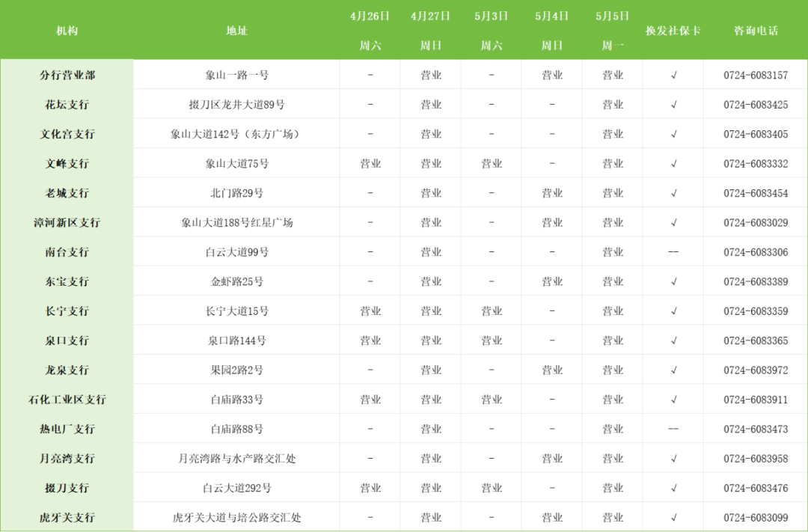The height and width of the screenshot is (532, 808).
Task: Click phone number 0724-6083099
Action: point(756,518)
